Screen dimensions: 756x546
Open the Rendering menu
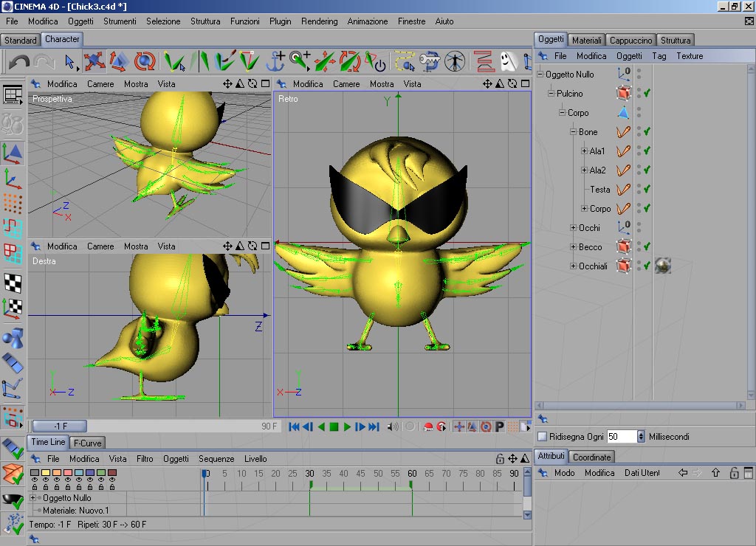click(x=319, y=21)
